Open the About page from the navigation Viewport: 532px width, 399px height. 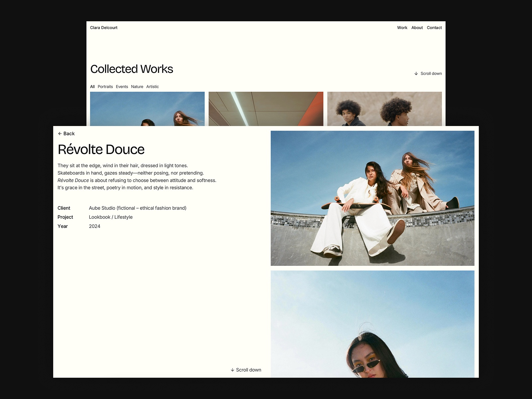coord(417,28)
